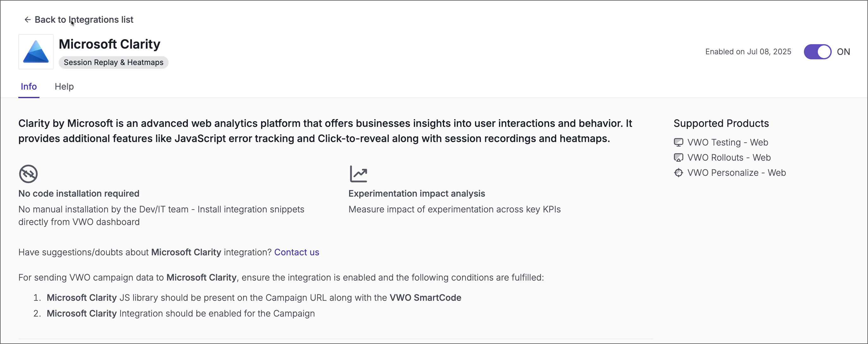Click the back arrow icon

28,20
